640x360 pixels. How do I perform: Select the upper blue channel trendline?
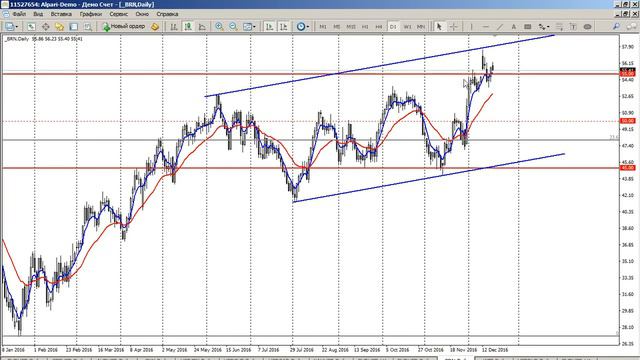[x=380, y=66]
